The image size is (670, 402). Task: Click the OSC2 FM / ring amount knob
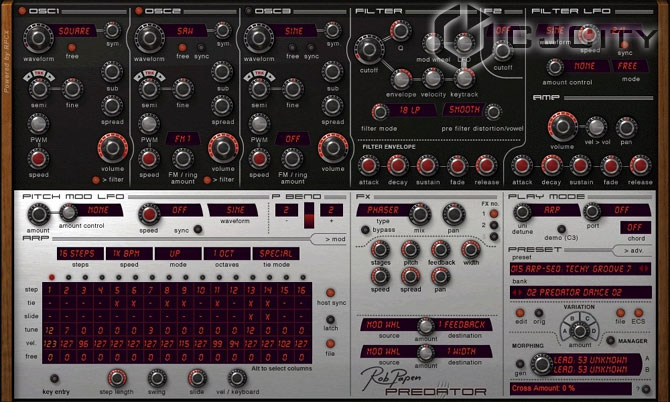point(183,158)
